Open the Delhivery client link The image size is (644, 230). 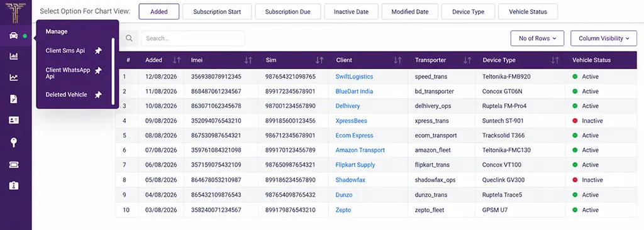point(347,106)
